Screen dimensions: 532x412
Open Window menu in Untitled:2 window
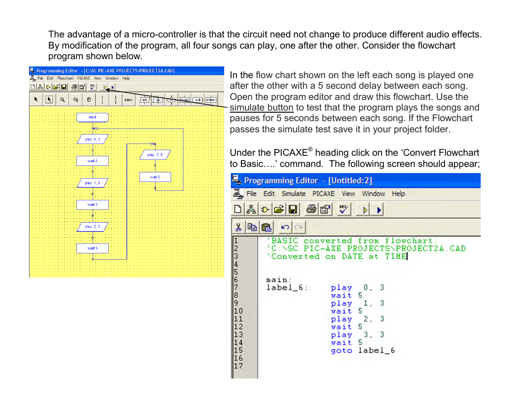[374, 194]
